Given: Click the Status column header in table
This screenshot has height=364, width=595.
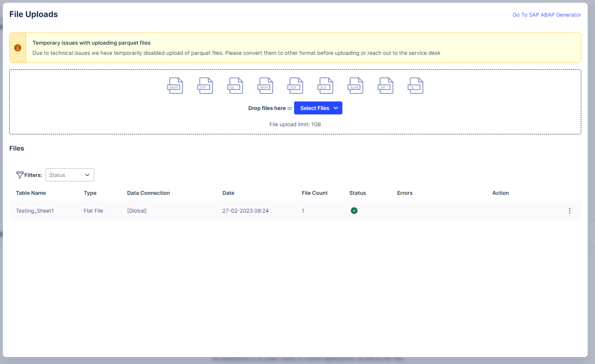Looking at the screenshot, I should tap(358, 193).
